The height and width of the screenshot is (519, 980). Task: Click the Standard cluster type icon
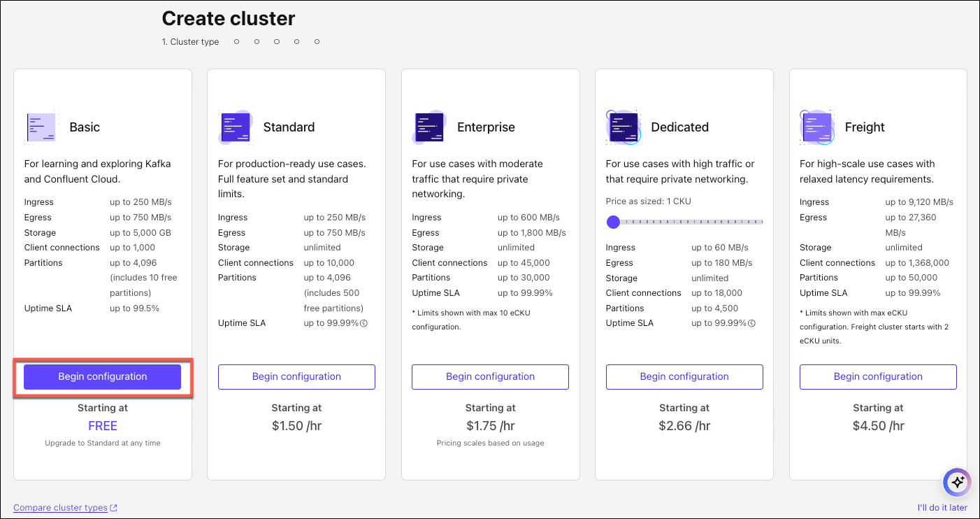235,127
